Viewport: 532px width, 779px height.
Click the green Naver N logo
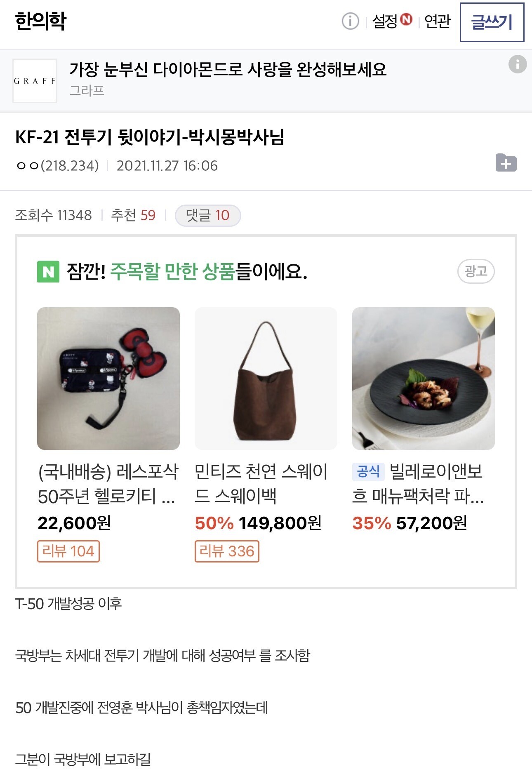[48, 272]
